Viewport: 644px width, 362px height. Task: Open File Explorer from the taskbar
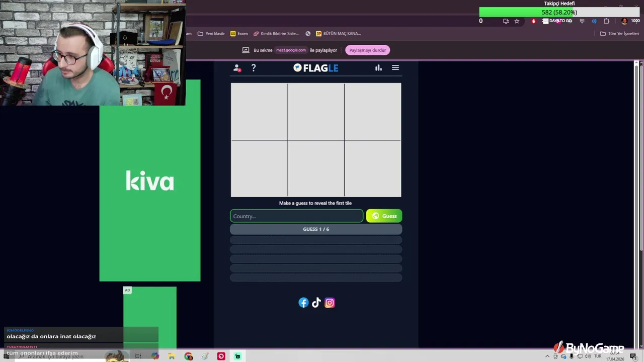point(172,356)
